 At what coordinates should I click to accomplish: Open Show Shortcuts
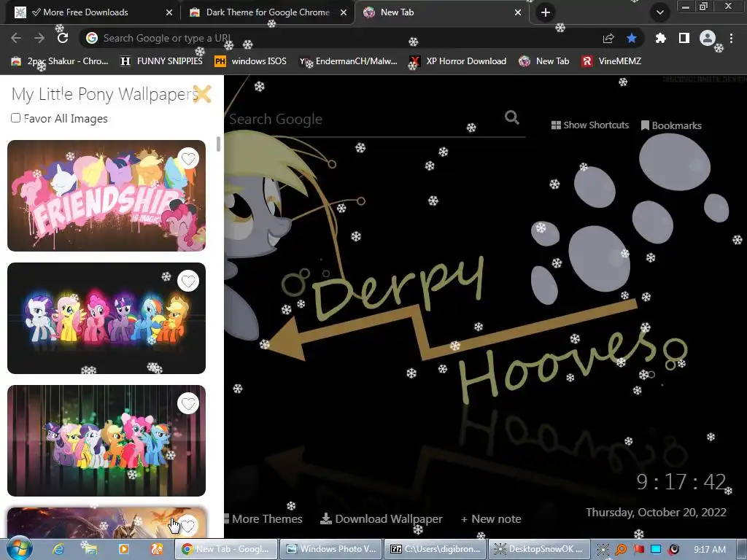589,125
